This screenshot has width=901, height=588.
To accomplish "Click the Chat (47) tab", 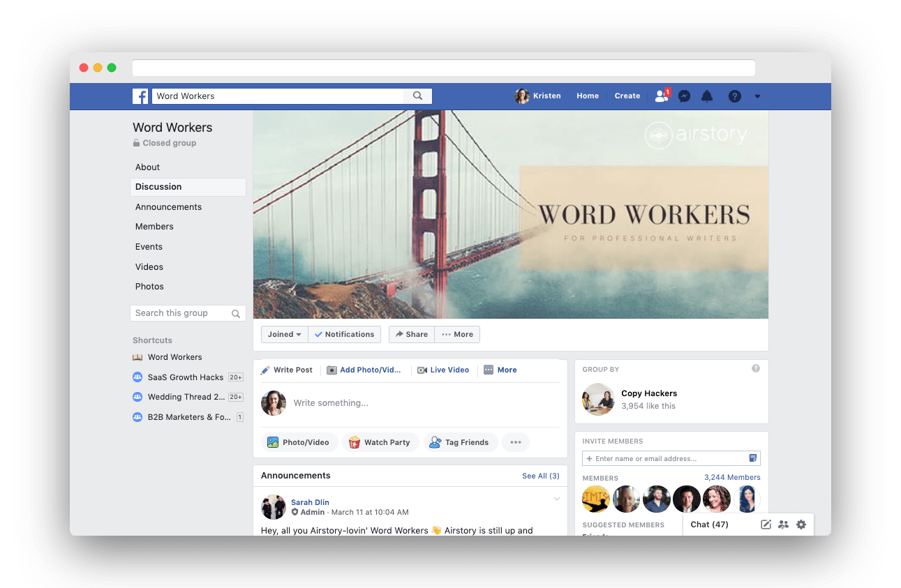I will coord(710,525).
